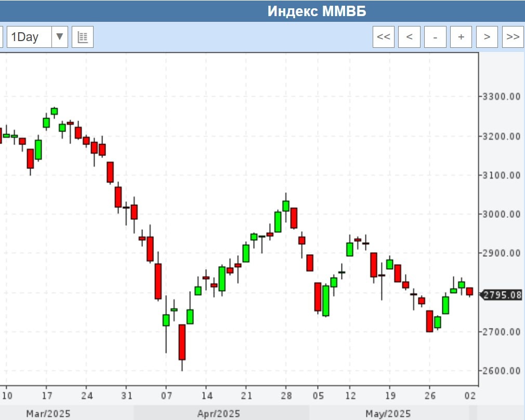Click the 2795.08 current price label
The image size is (525, 420).
click(x=502, y=295)
